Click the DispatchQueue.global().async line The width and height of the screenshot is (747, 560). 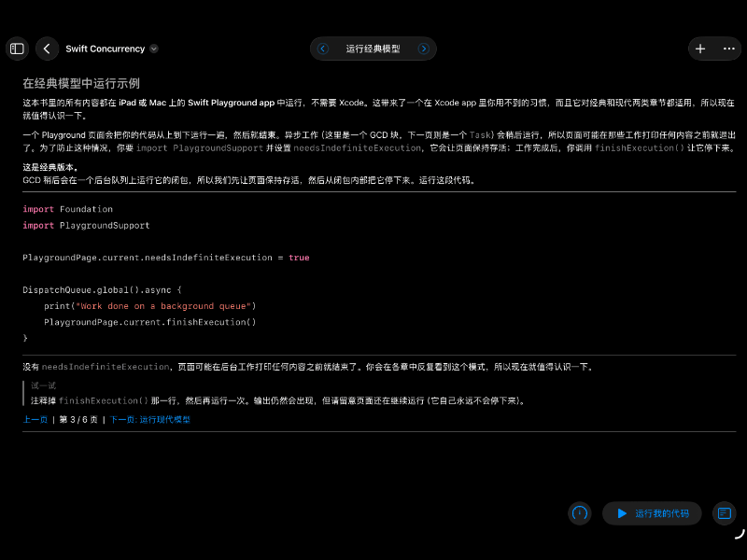(x=102, y=290)
